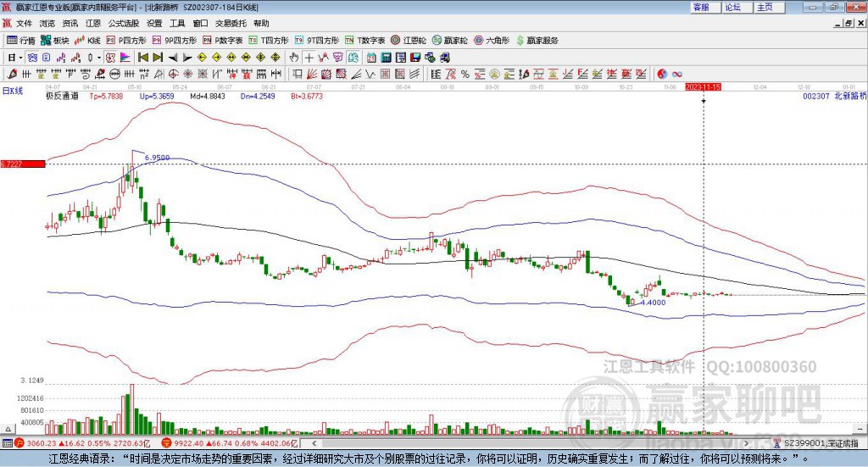Viewport: 868px width, 467px height.
Task: Open the 六角形 hexagon tool
Action: 492,41
